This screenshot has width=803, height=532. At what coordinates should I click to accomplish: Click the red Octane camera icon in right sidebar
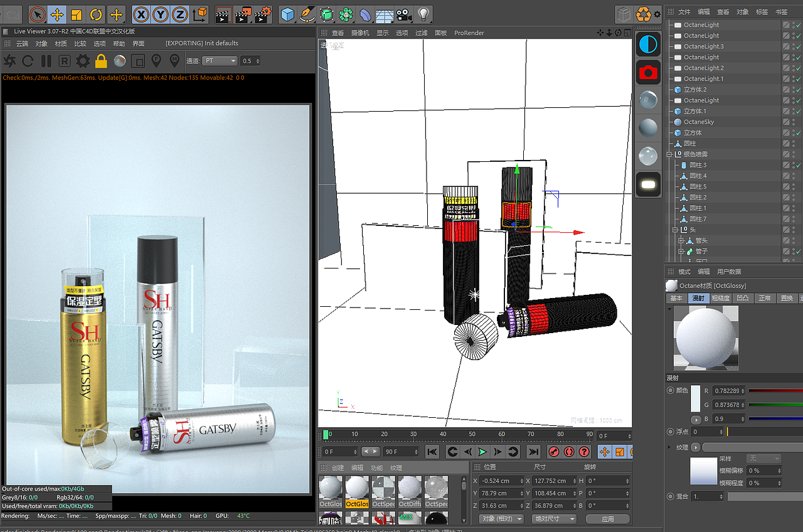648,72
